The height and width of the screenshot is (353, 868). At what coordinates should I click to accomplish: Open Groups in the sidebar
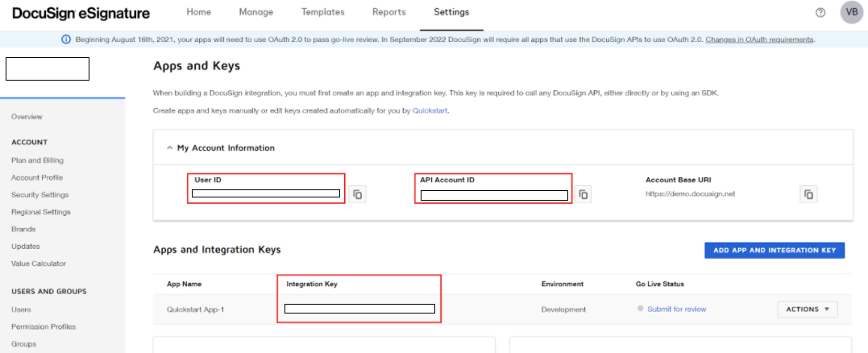[24, 343]
